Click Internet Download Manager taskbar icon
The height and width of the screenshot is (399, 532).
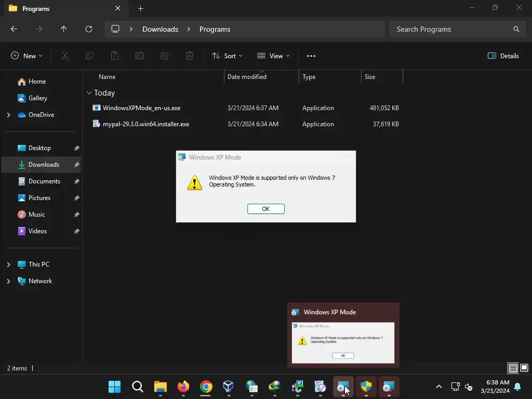(x=274, y=387)
